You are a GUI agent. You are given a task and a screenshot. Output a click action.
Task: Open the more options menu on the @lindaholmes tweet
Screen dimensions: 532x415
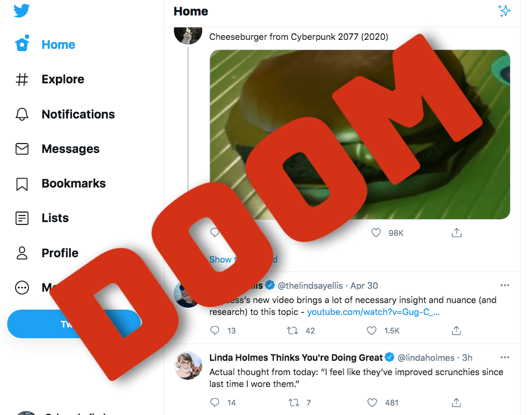pos(505,357)
